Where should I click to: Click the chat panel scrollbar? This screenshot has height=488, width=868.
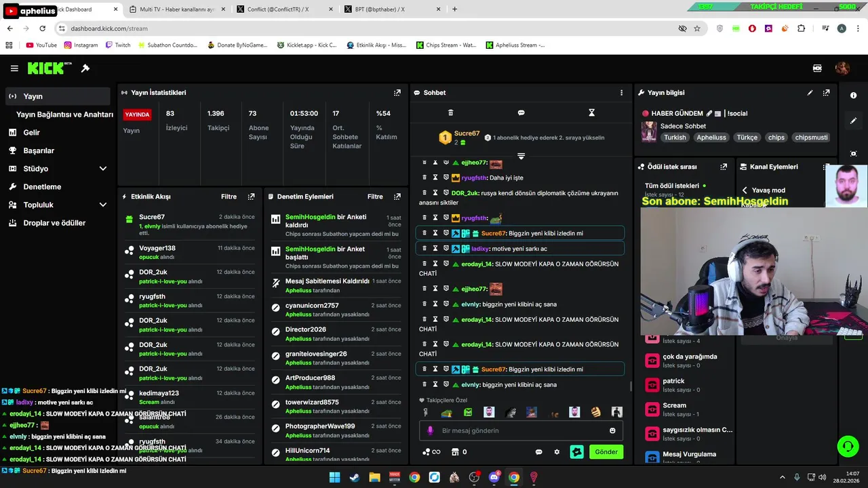point(631,386)
